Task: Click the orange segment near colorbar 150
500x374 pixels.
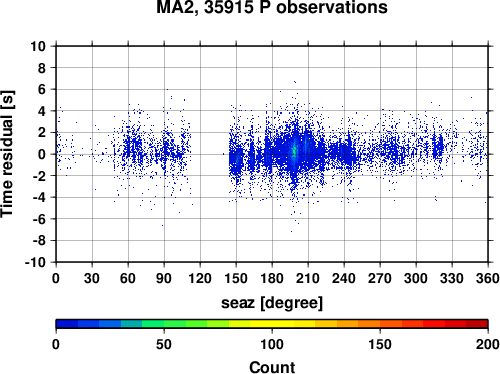Action: [x=380, y=324]
